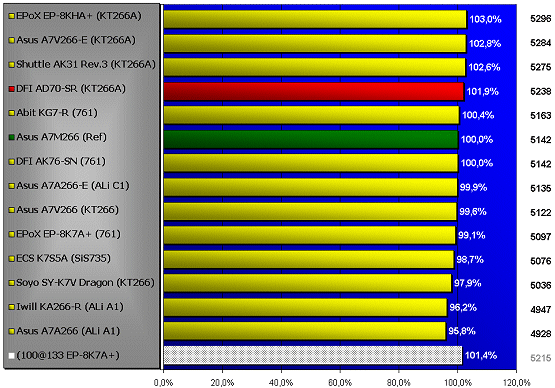The height and width of the screenshot is (388, 555).
Task: Click the 100,4% percentage label
Action: (478, 115)
